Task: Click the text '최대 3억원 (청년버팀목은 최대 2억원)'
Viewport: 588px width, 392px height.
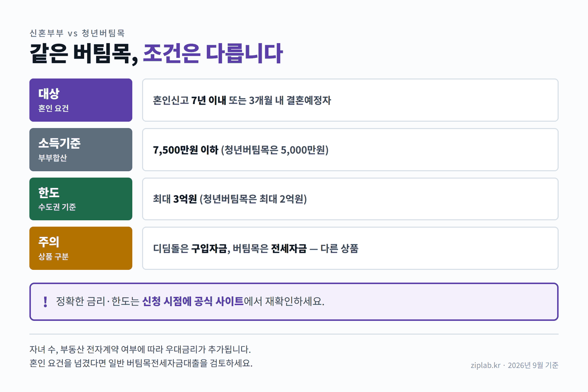Action: [230, 199]
